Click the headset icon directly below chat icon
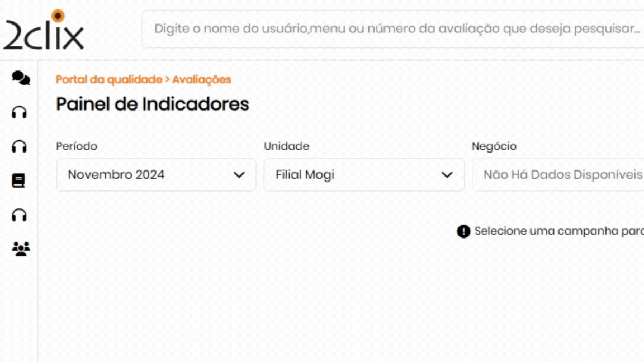The height and width of the screenshot is (362, 644). (20, 112)
